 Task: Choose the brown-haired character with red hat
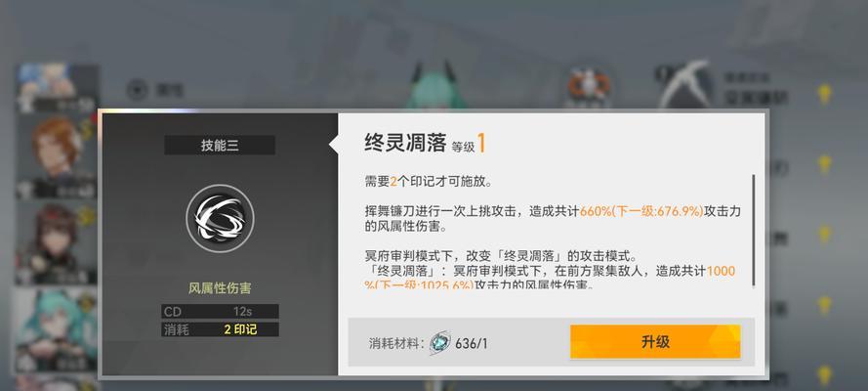tap(56, 243)
